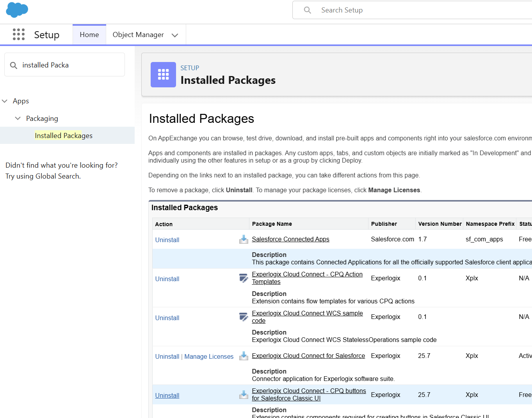Click the Quick Find box with 'installed Packa'
The image size is (532, 418).
pyautogui.click(x=65, y=65)
